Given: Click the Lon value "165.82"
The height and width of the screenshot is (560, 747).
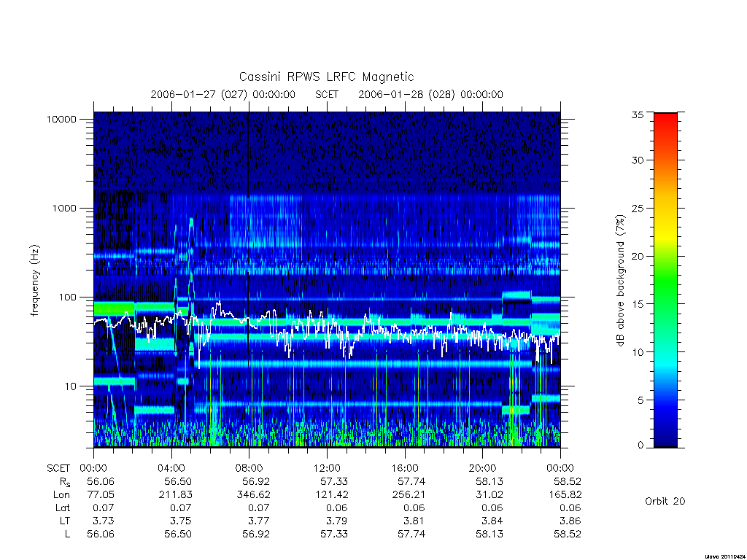Looking at the screenshot, I should 565,495.
